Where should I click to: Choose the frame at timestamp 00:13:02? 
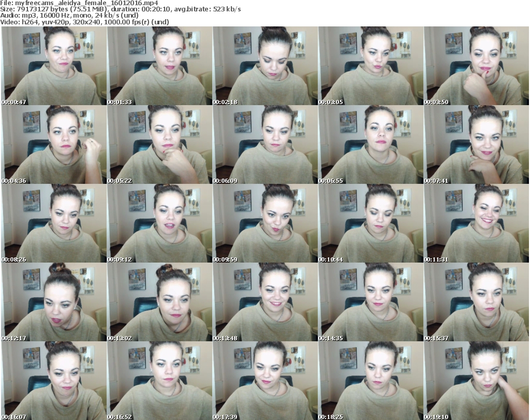point(159,302)
